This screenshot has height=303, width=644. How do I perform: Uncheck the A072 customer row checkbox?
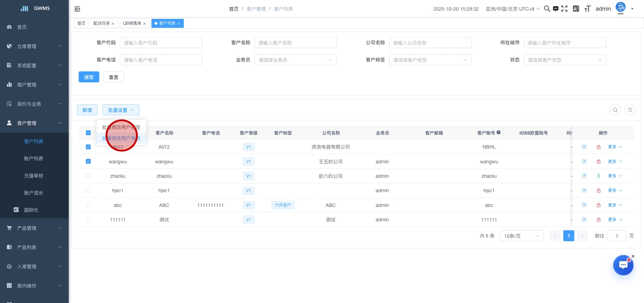click(x=88, y=147)
